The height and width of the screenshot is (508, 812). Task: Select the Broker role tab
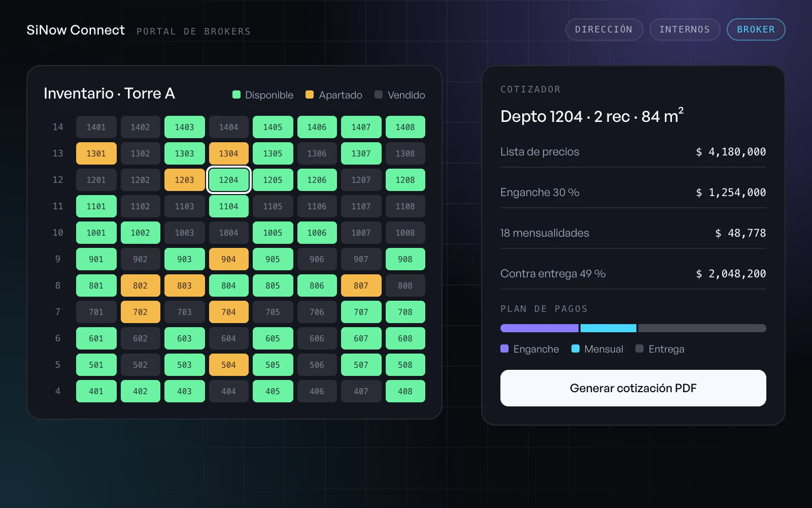[x=756, y=29]
